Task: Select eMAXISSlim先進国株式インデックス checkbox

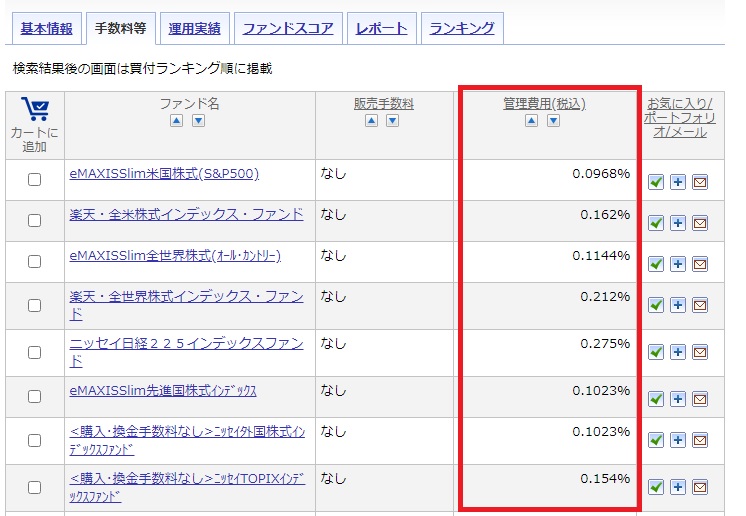Action: coord(34,396)
